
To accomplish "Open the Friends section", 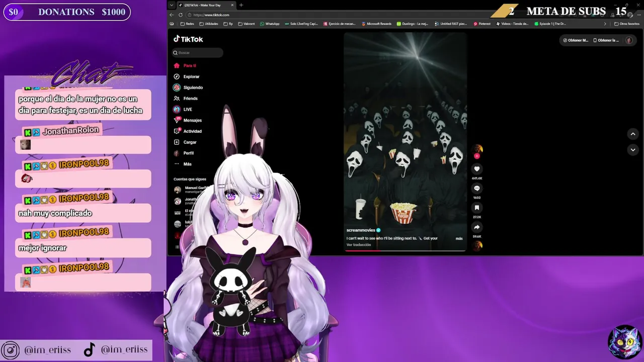I will [x=186, y=99].
